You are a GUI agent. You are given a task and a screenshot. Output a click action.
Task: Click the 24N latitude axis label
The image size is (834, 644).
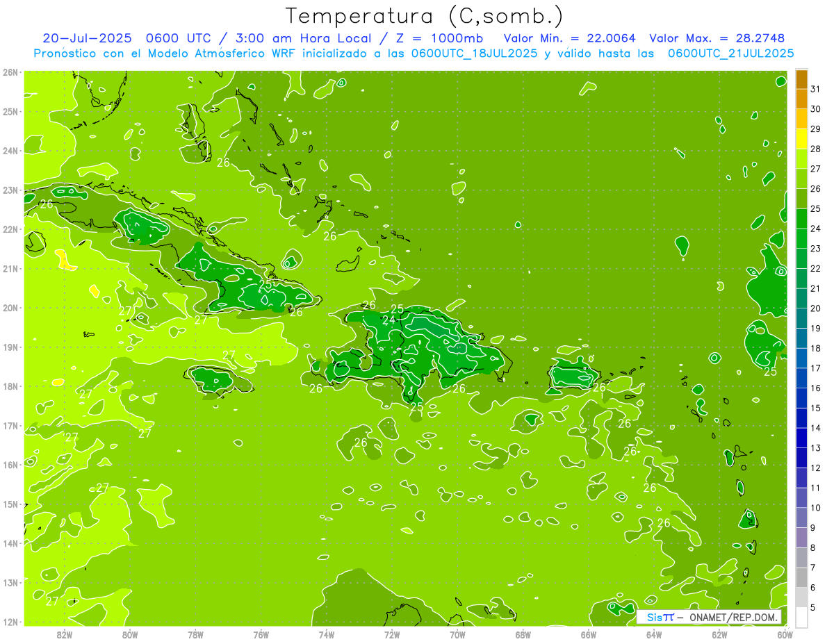(x=10, y=151)
